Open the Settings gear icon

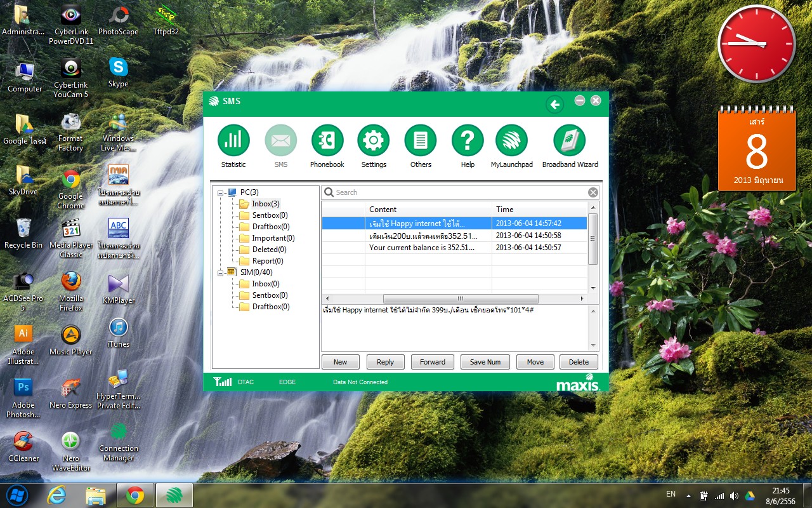(x=374, y=140)
